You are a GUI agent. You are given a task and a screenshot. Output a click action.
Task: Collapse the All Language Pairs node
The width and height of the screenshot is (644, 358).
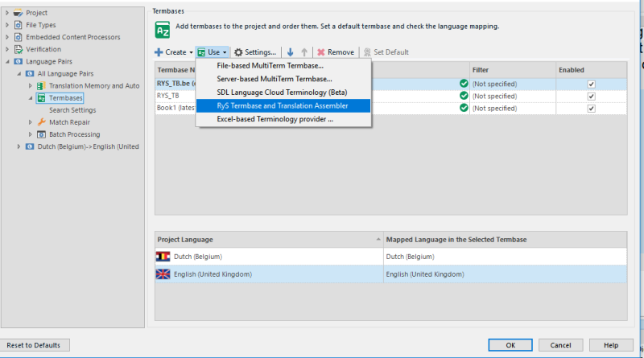[19, 73]
